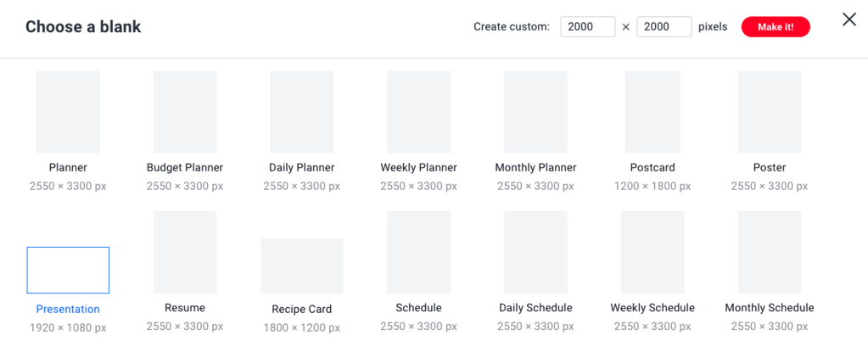Image resolution: width=868 pixels, height=341 pixels.
Task: Select the Weekly Schedule blank thumbnail
Action: [x=652, y=252]
